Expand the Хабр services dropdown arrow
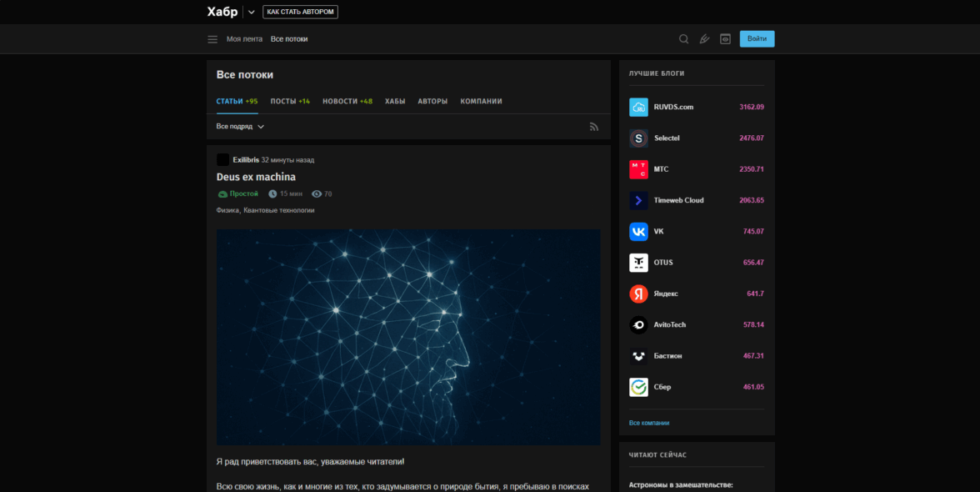980x492 pixels. pos(252,13)
